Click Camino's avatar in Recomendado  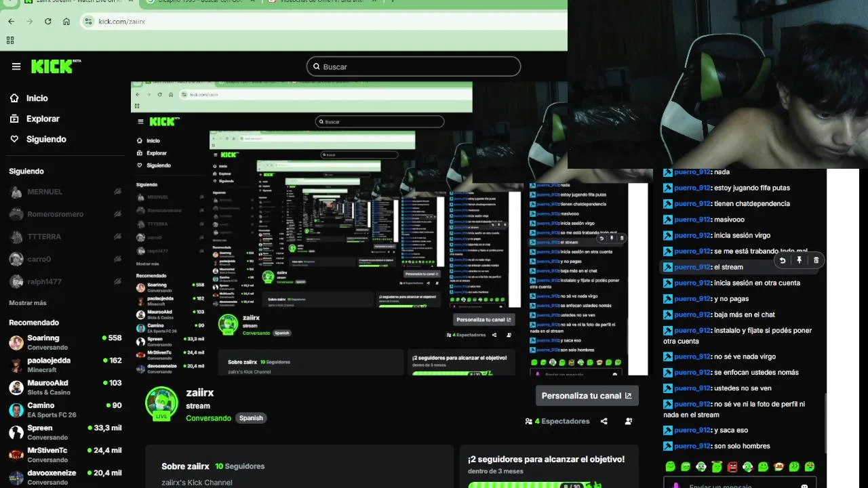[16, 409]
